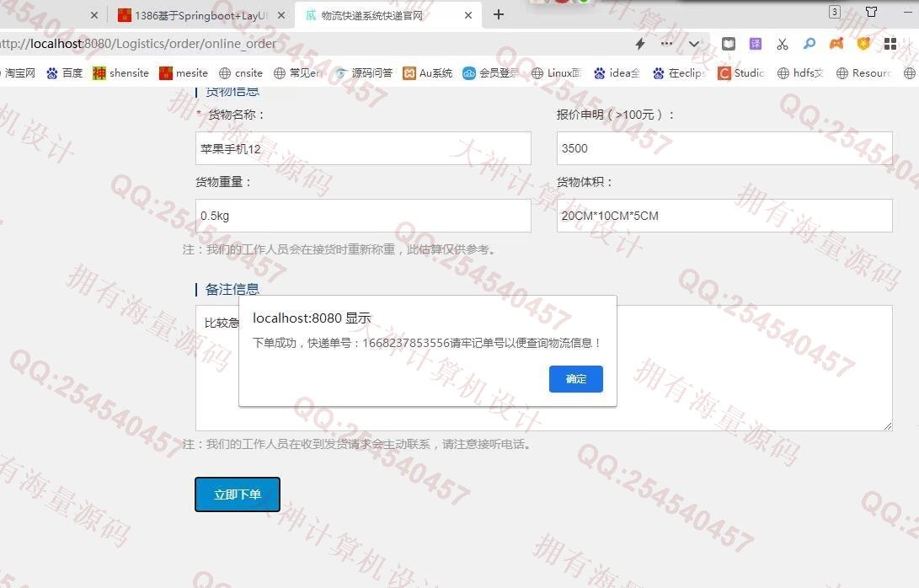919x588 pixels.
Task: Open the four-squares extensions grid icon
Action: tap(890, 43)
